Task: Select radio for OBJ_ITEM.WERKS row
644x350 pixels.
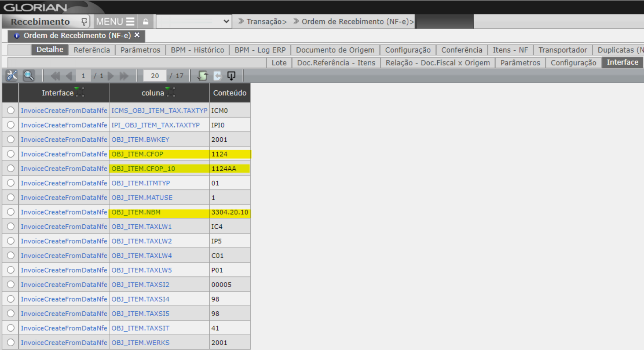Action: (x=11, y=342)
